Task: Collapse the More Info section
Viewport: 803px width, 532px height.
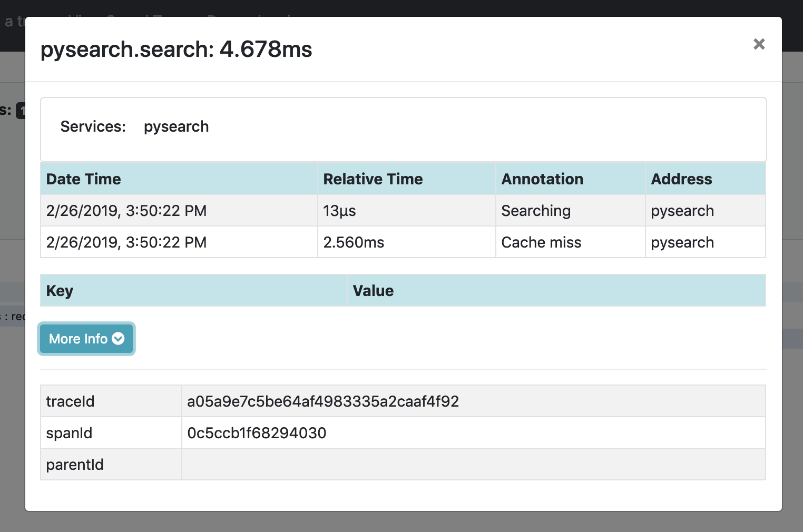Action: click(86, 339)
